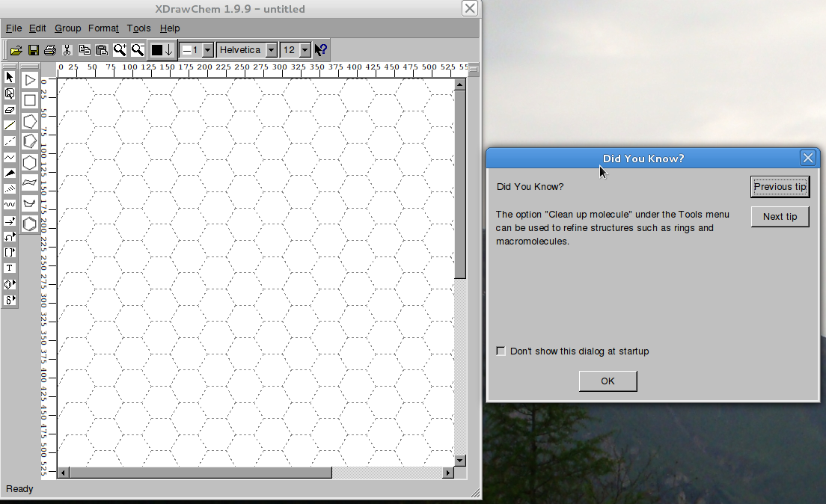Open the Tools menu
Screen dimensions: 826x504
[138, 28]
